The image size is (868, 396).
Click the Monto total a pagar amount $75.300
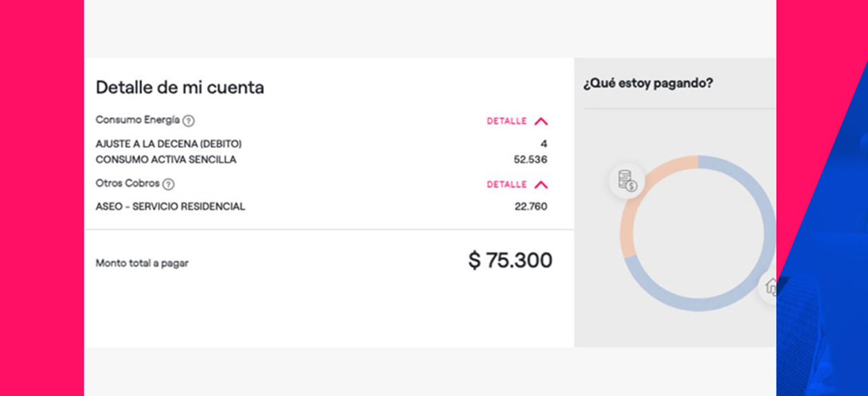pyautogui.click(x=510, y=260)
